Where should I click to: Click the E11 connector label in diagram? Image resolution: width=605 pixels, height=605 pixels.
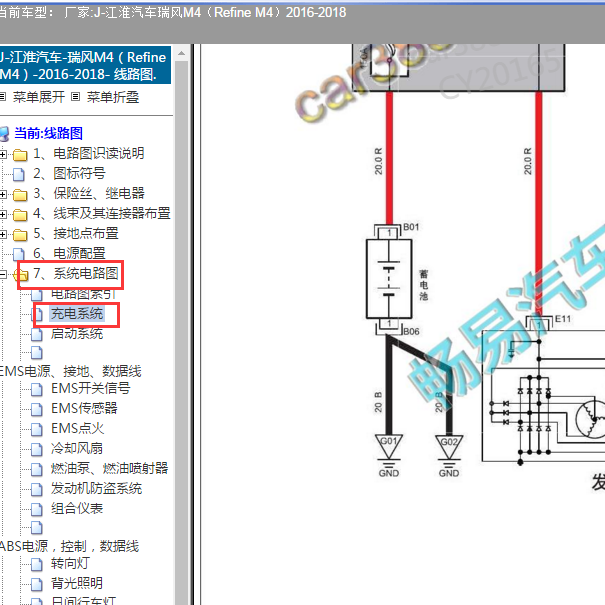pos(563,319)
